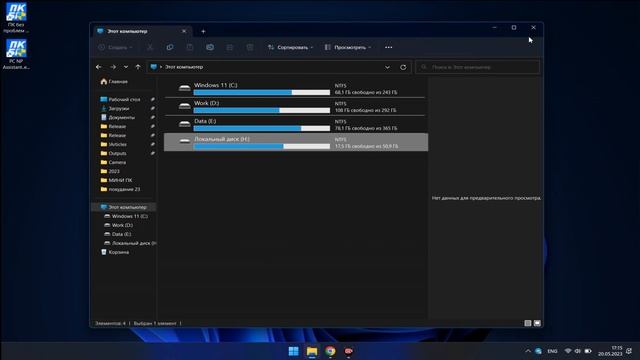Open the Camera folder in sidebar

(113, 162)
